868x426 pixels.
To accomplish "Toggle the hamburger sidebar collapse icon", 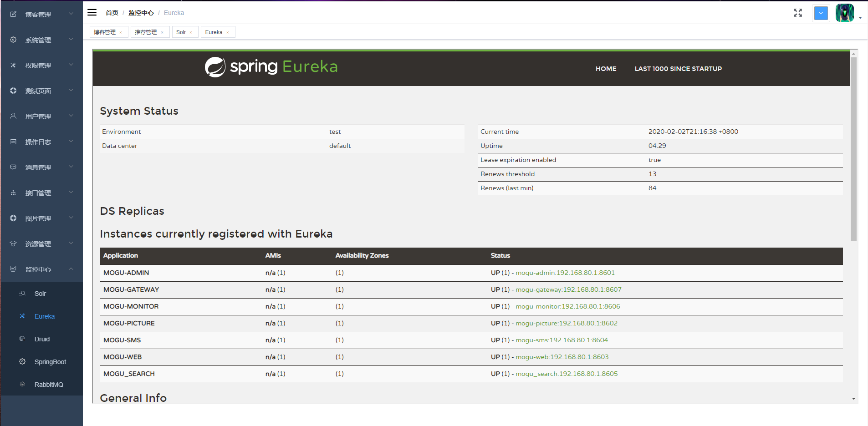I will click(x=92, y=12).
